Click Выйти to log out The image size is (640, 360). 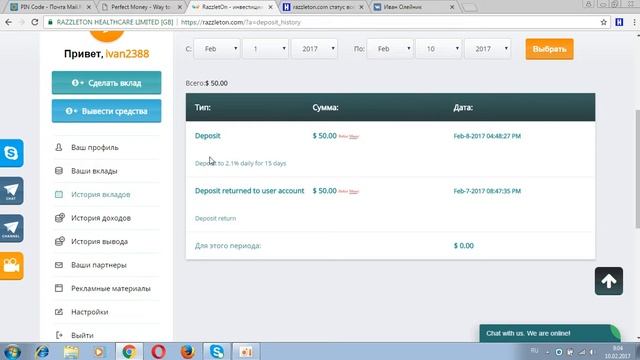tap(82, 335)
